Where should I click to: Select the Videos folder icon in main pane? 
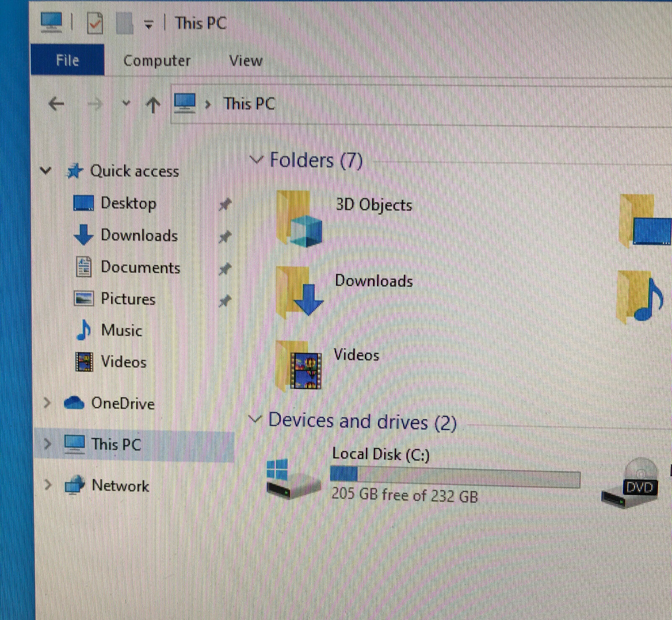(299, 365)
